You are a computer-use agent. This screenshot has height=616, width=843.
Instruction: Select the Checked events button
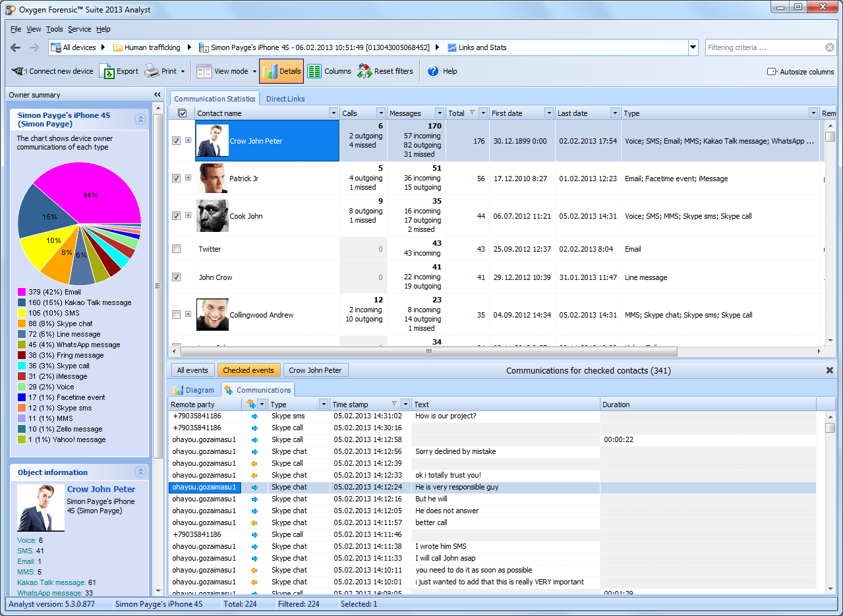pos(249,370)
